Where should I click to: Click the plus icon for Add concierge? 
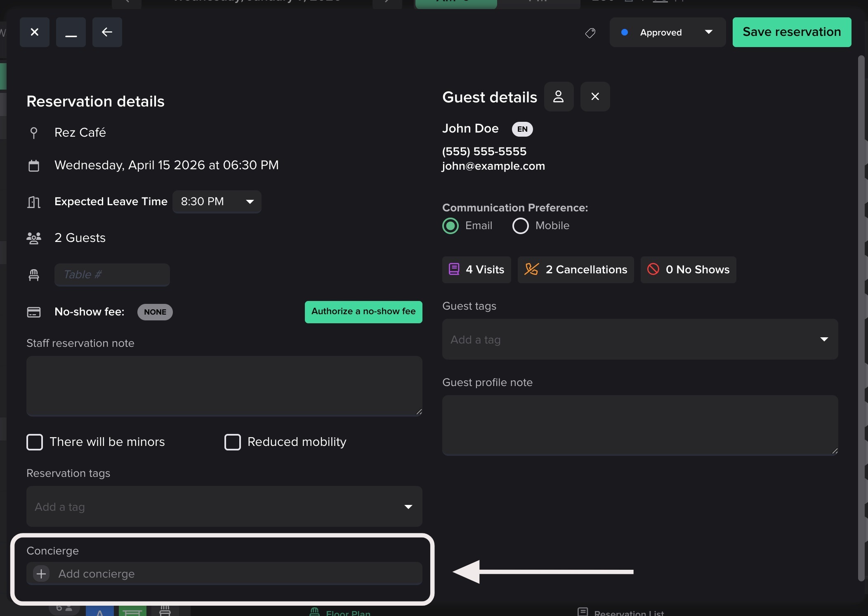point(41,573)
